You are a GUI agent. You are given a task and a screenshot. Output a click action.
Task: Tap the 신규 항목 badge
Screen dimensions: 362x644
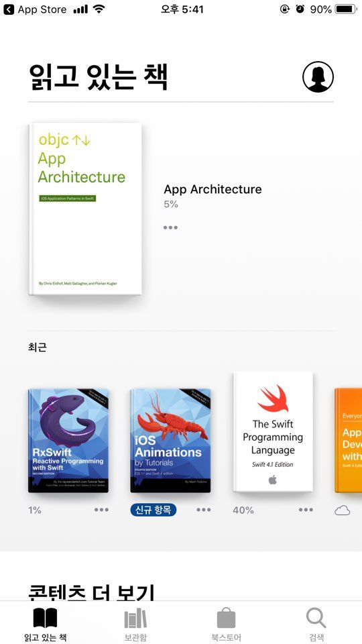(x=154, y=510)
